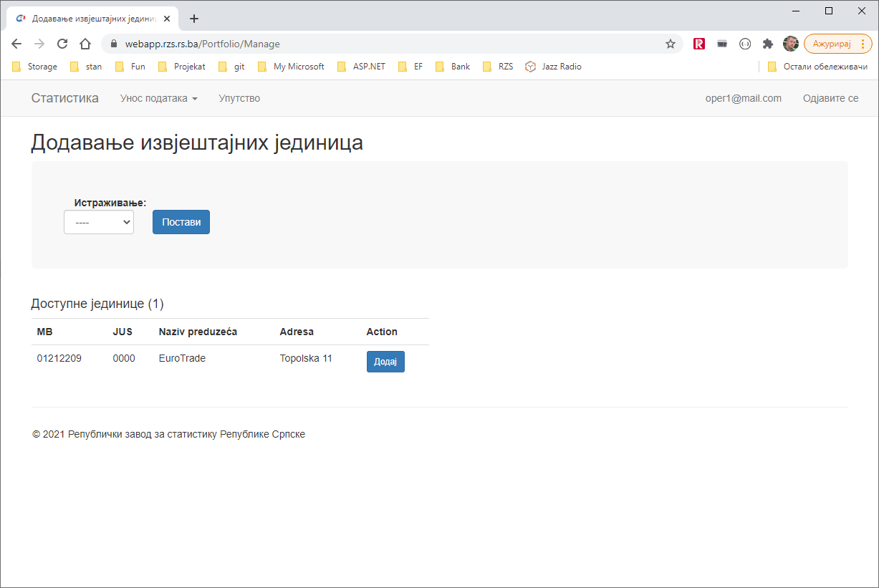Image resolution: width=879 pixels, height=588 pixels.
Task: Close the current browser tab
Action: click(x=167, y=19)
